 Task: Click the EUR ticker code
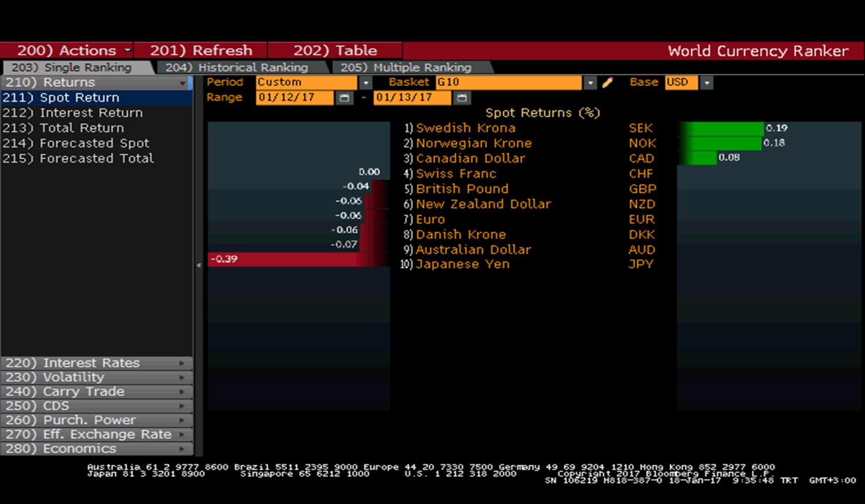pyautogui.click(x=642, y=219)
